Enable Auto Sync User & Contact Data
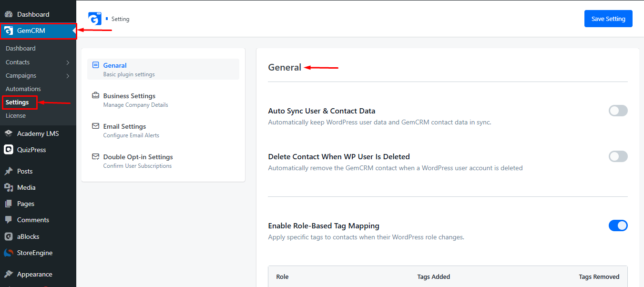The width and height of the screenshot is (644, 287). tap(618, 111)
